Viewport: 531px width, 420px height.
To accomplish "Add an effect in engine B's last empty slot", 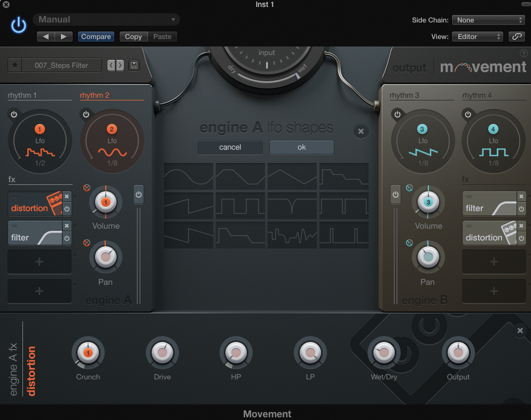I will (494, 291).
